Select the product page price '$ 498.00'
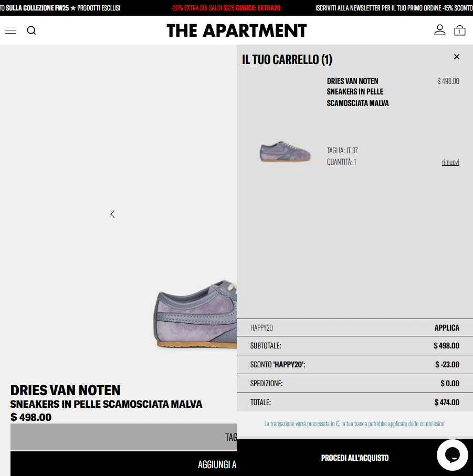This screenshot has width=473, height=476. point(31,417)
